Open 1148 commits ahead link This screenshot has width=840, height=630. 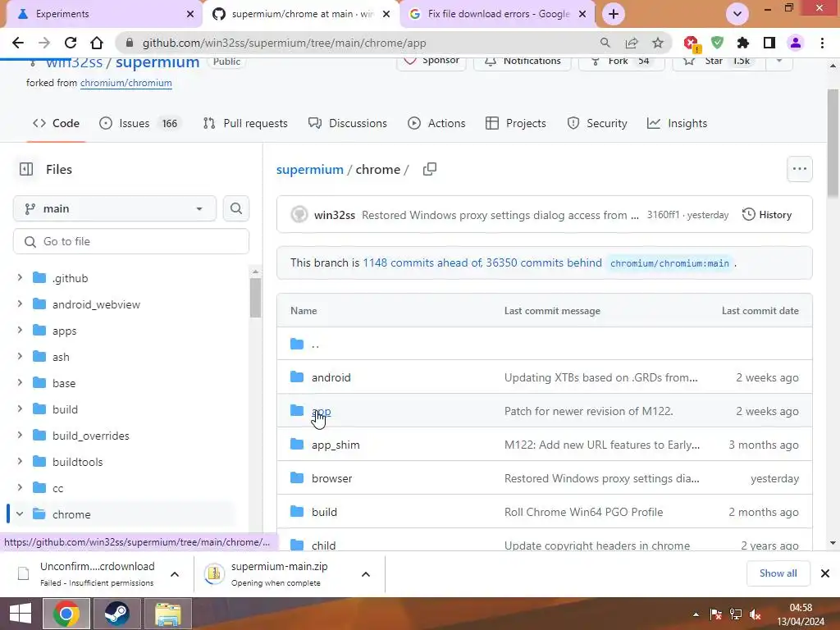[x=422, y=262]
